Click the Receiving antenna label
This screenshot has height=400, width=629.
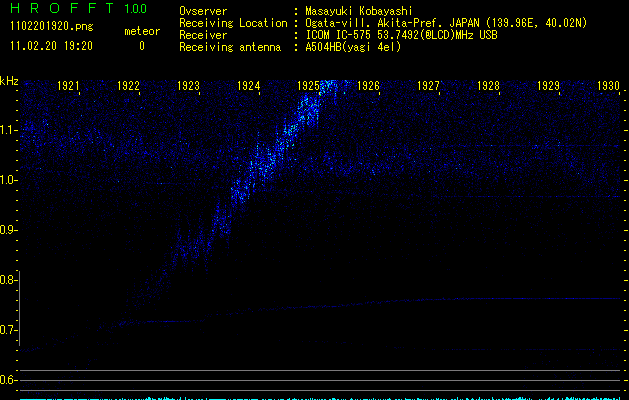[230, 47]
